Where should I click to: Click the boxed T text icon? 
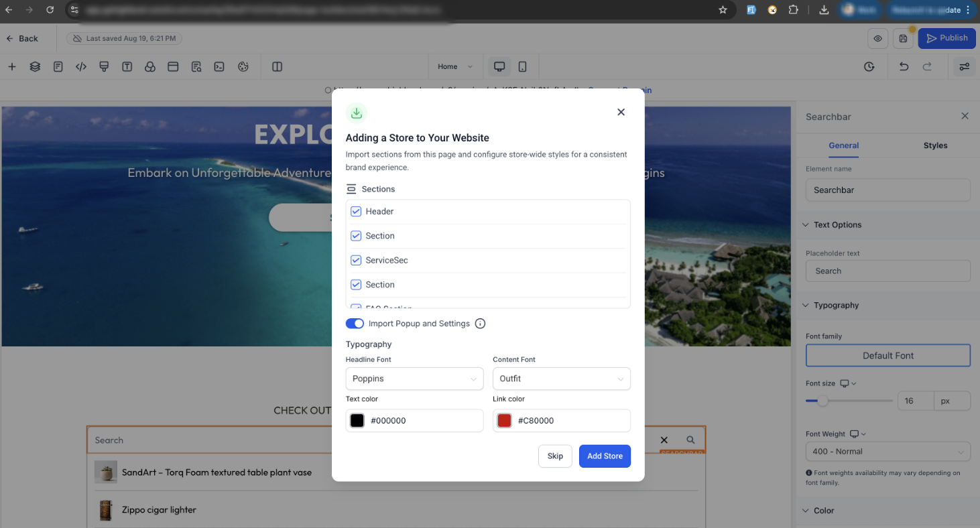point(127,67)
